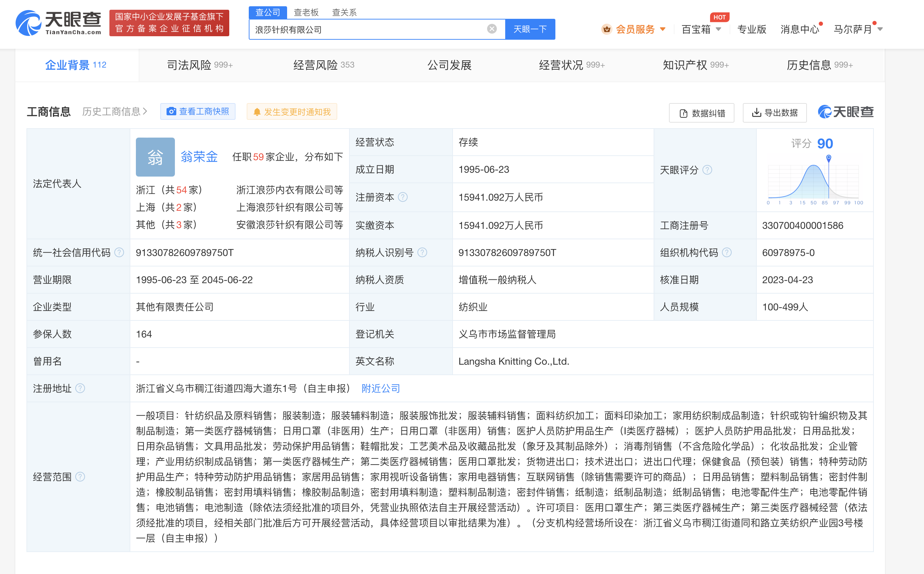Click help icon beside 统一社会信用代码
The width and height of the screenshot is (924, 574).
[x=119, y=253]
